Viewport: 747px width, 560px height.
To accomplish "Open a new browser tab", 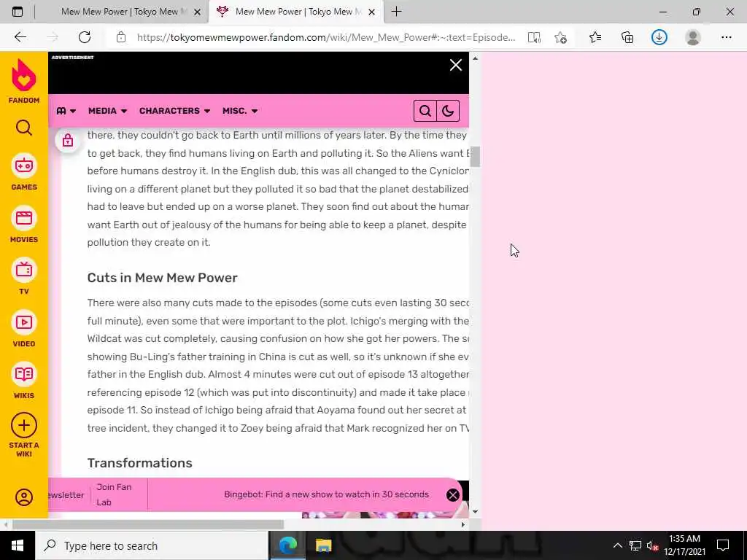I will (396, 12).
